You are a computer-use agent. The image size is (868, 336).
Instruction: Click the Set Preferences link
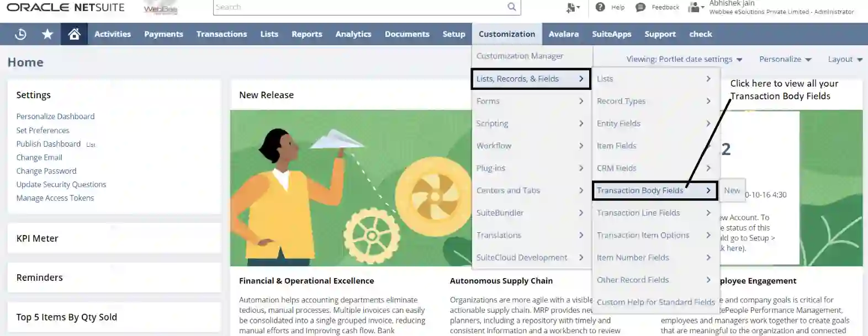tap(43, 130)
